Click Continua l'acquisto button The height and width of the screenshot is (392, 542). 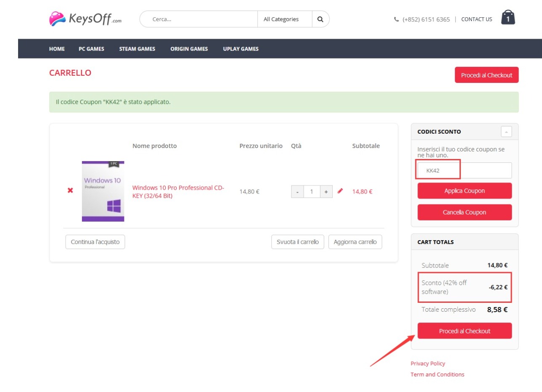[95, 242]
